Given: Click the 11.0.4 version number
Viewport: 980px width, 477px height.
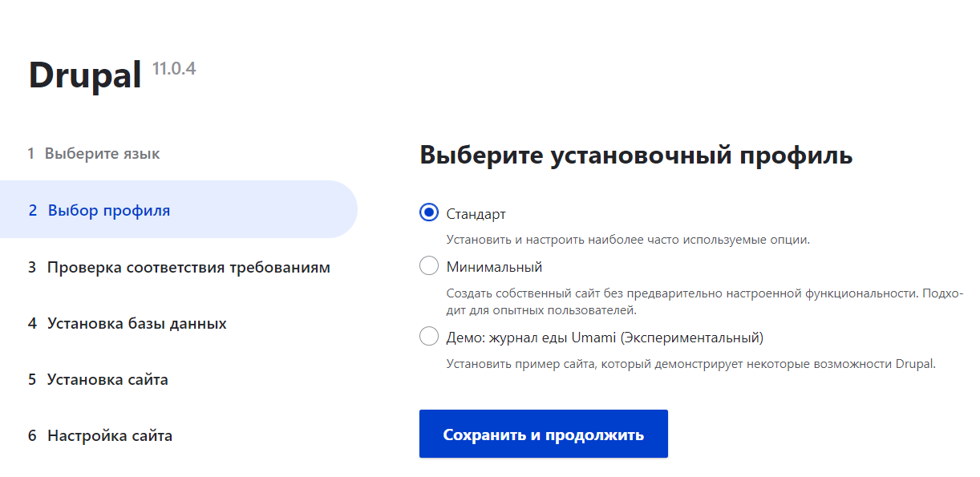Looking at the screenshot, I should (x=174, y=68).
